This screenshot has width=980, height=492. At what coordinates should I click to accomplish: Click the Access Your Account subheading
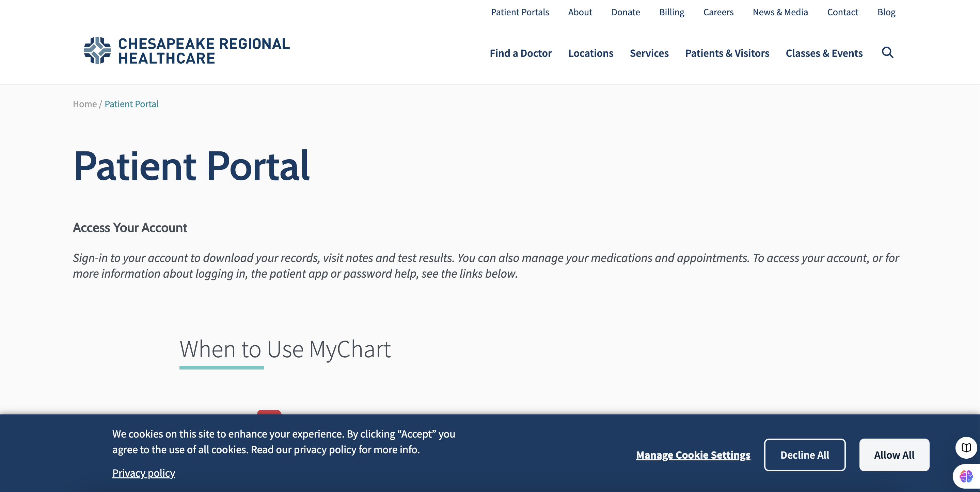(130, 227)
